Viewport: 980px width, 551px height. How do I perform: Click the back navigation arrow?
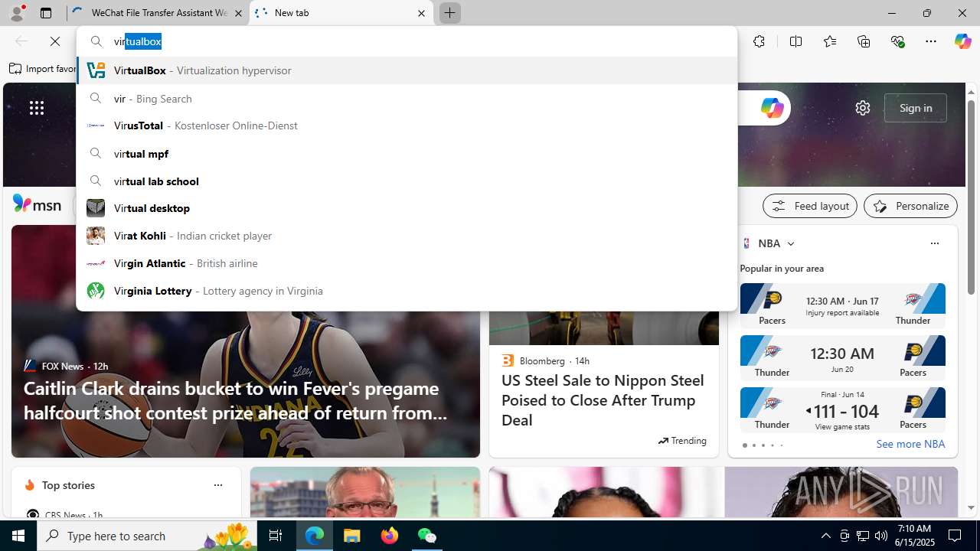[x=21, y=41]
